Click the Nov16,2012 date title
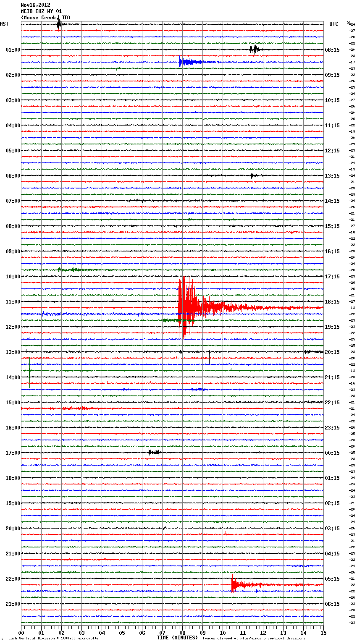Image resolution: width=357 pixels, height=644 pixels. [35, 5]
